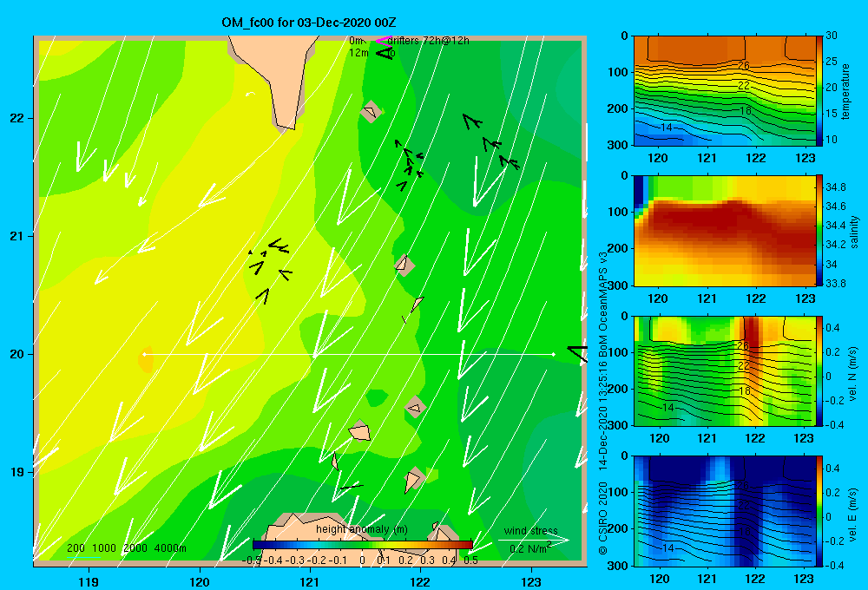Click the 'vel. N (m/s)' colorbar label
868x590 pixels.
coord(853,374)
